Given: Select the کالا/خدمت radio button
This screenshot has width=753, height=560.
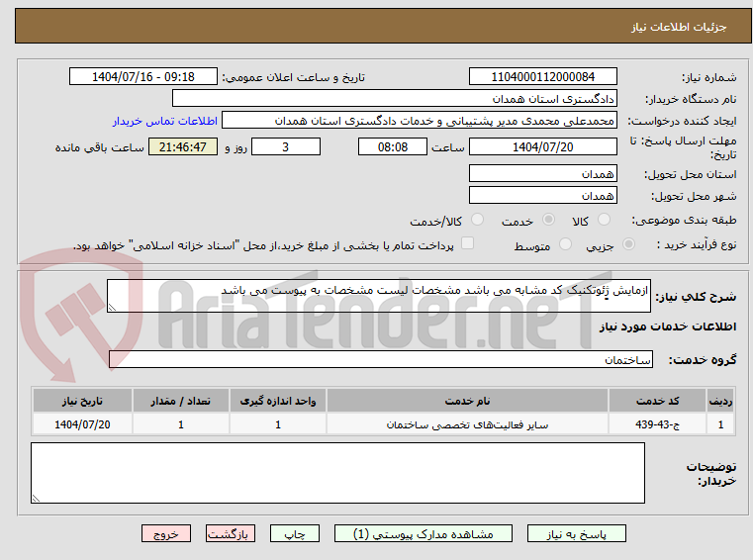Looking at the screenshot, I should pyautogui.click(x=477, y=220).
